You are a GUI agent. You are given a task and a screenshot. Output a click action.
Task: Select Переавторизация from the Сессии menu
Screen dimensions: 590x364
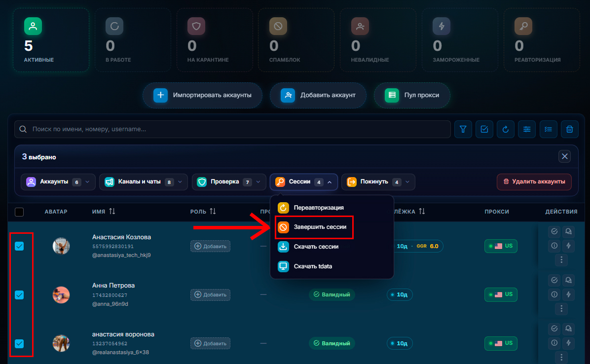click(332, 208)
